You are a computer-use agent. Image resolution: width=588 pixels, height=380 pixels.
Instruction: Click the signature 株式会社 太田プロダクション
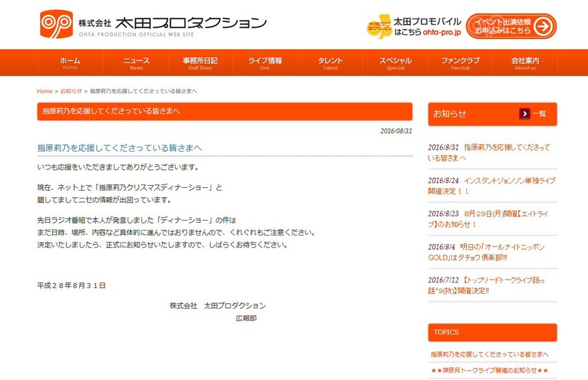(218, 306)
